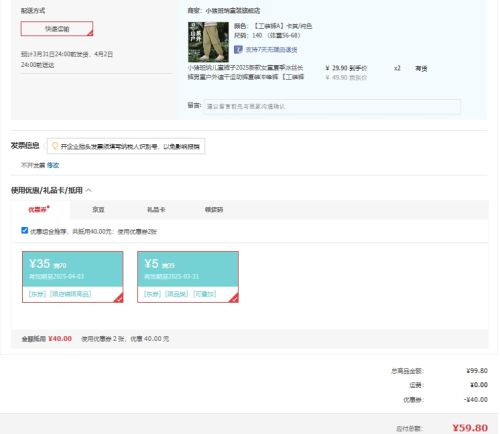
Task: Click the 使用优惠/礼品卡/抵用 section heading
Action: click(x=47, y=190)
